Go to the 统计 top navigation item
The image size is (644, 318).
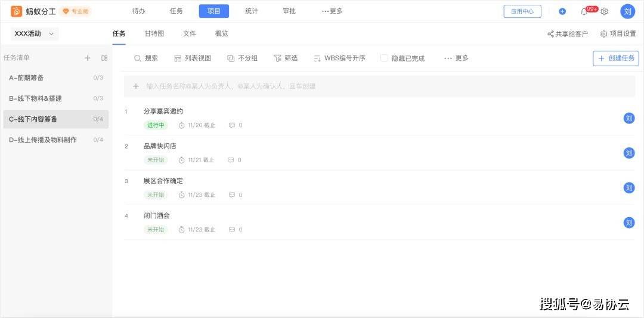click(x=252, y=11)
